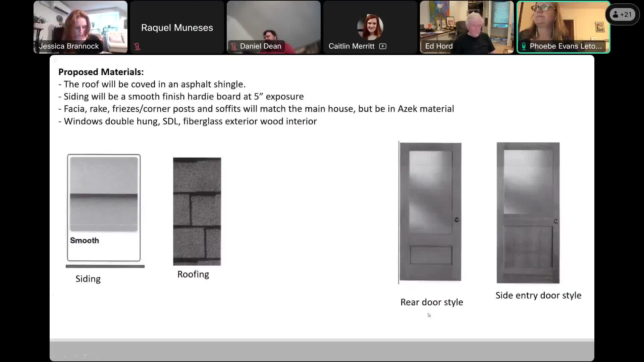Click the Side entry door image

coord(528,213)
